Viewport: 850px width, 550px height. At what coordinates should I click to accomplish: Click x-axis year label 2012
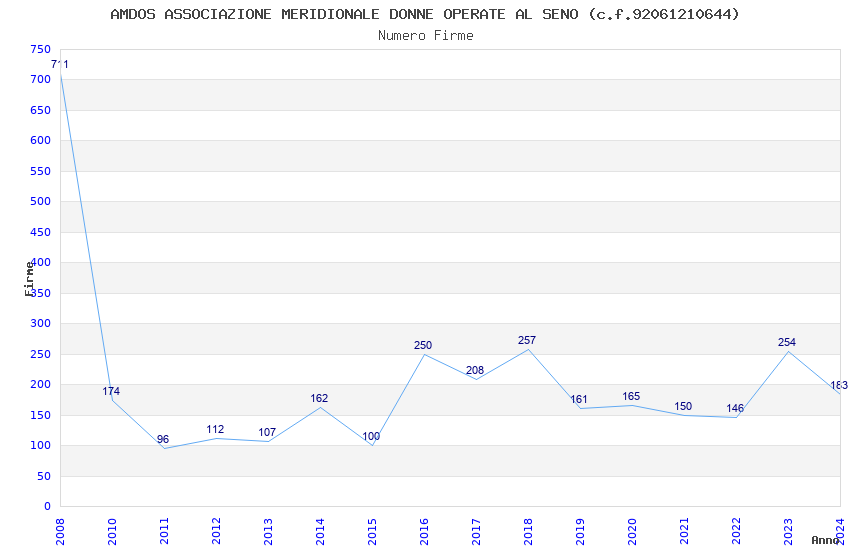pyautogui.click(x=216, y=532)
